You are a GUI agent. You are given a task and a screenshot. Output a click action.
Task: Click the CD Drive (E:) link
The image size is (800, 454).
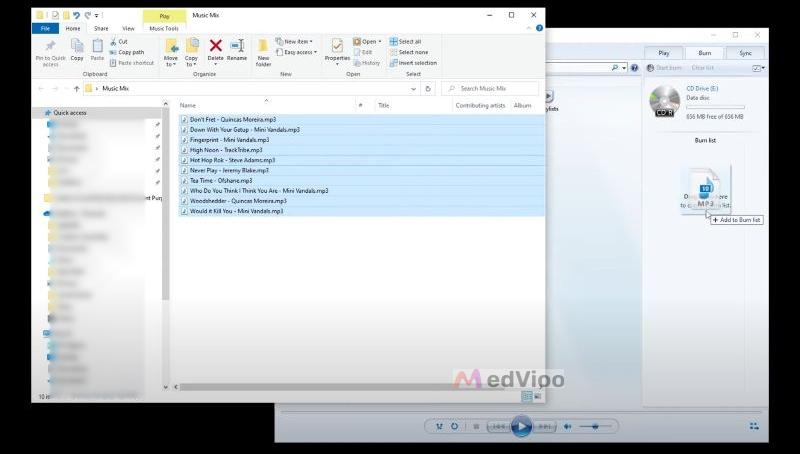point(702,88)
